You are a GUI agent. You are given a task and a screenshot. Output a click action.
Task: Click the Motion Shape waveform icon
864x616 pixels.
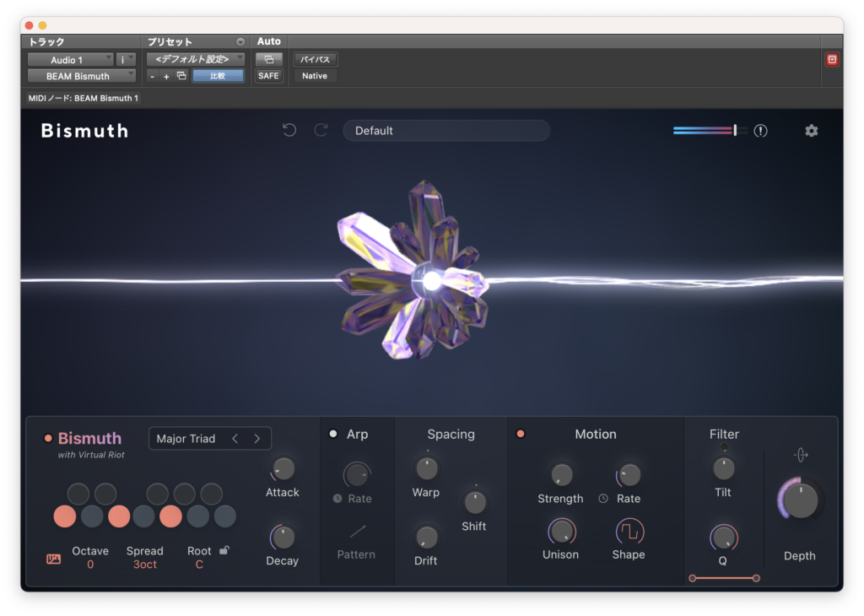(629, 532)
